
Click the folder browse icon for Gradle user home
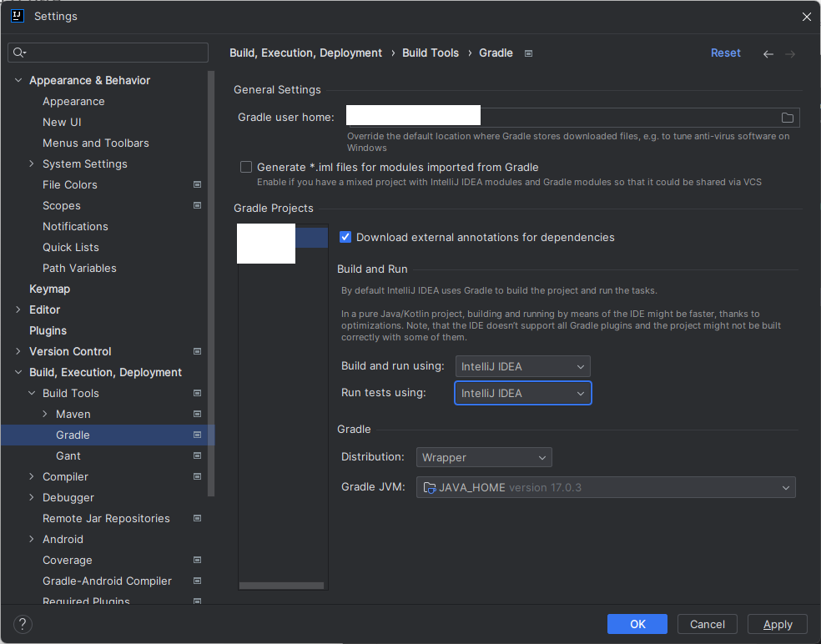tap(787, 118)
